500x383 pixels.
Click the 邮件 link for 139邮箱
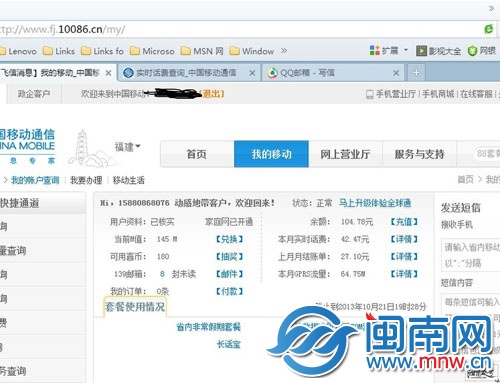coord(229,274)
